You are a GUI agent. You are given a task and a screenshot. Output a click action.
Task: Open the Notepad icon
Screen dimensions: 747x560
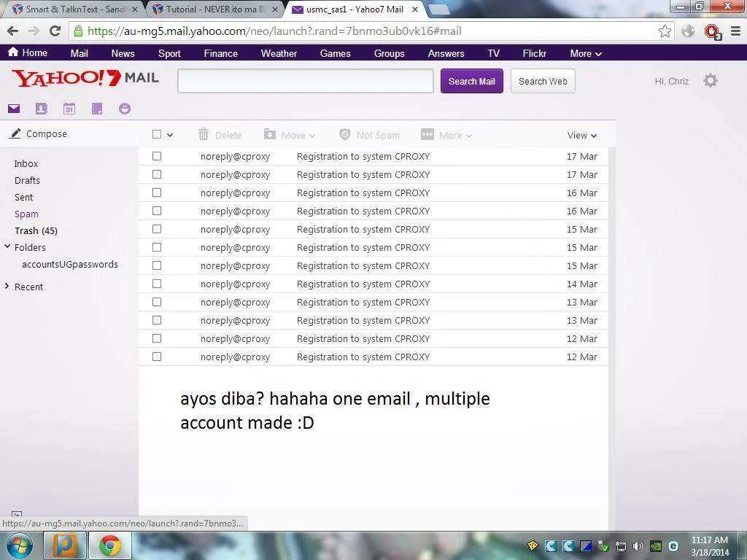coord(97,109)
